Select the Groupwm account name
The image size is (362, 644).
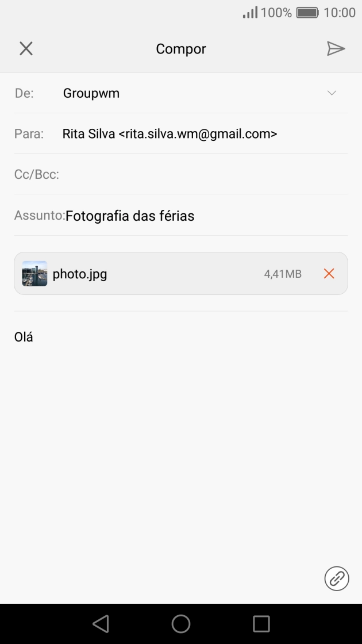coord(91,93)
